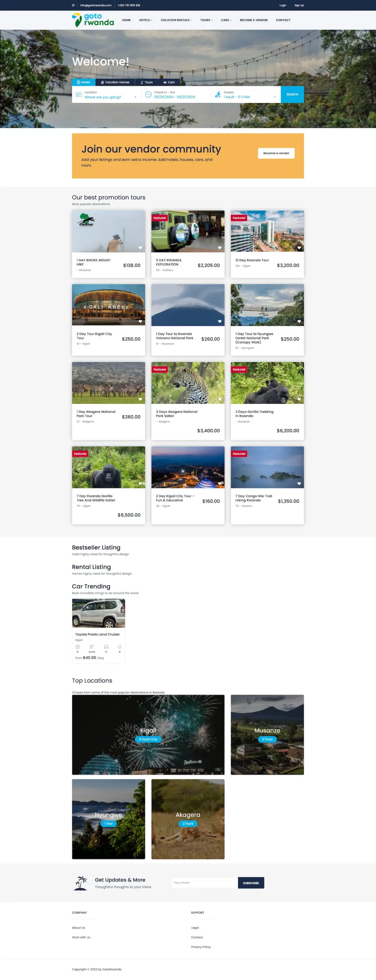The image size is (376, 980).
Task: Expand the Hotels menu in the navigation bar
Action: 146,20
